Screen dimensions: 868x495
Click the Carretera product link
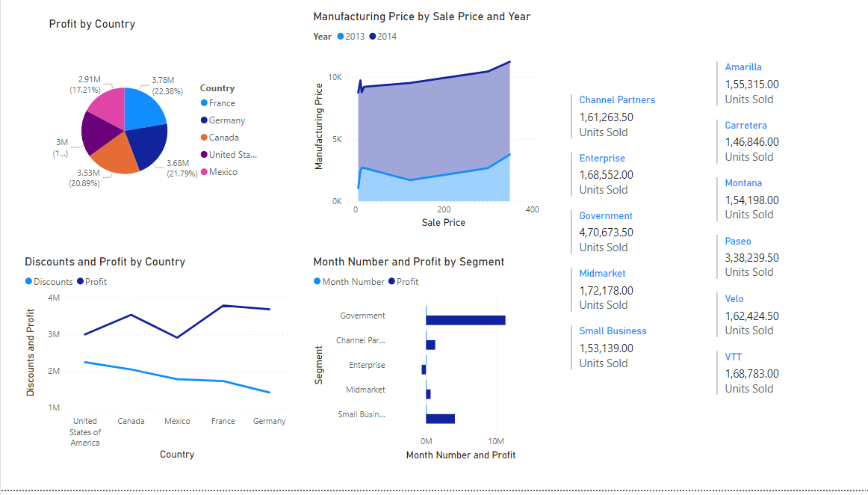744,125
